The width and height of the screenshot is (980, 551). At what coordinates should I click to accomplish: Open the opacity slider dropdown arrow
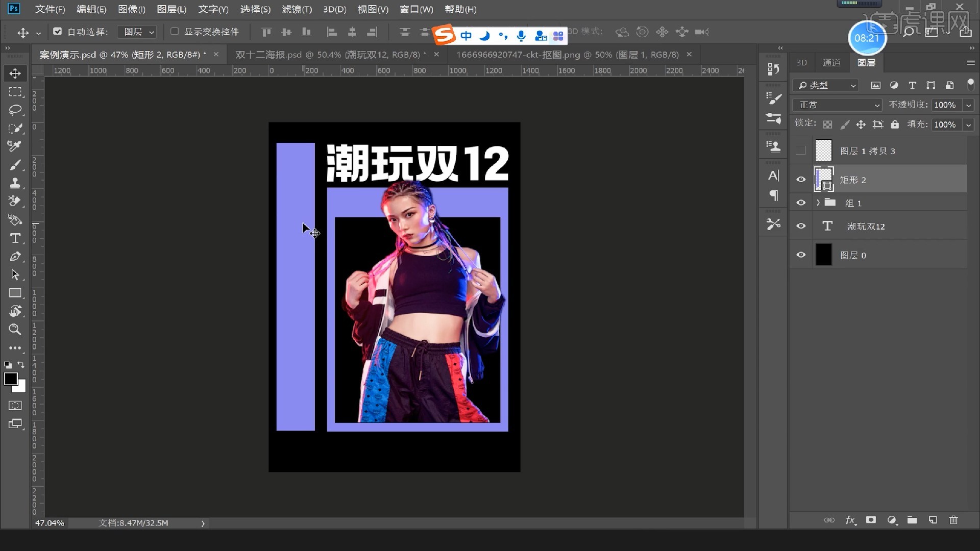tap(968, 105)
